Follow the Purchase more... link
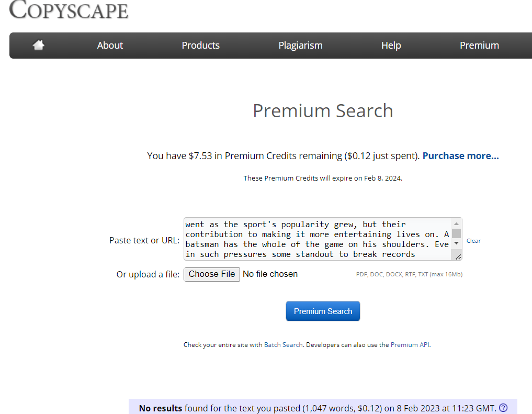Screen dimensions: 532x414 click(460, 156)
